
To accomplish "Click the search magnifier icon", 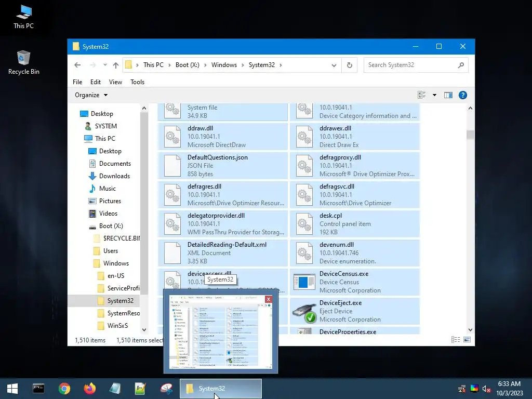I will tap(461, 65).
